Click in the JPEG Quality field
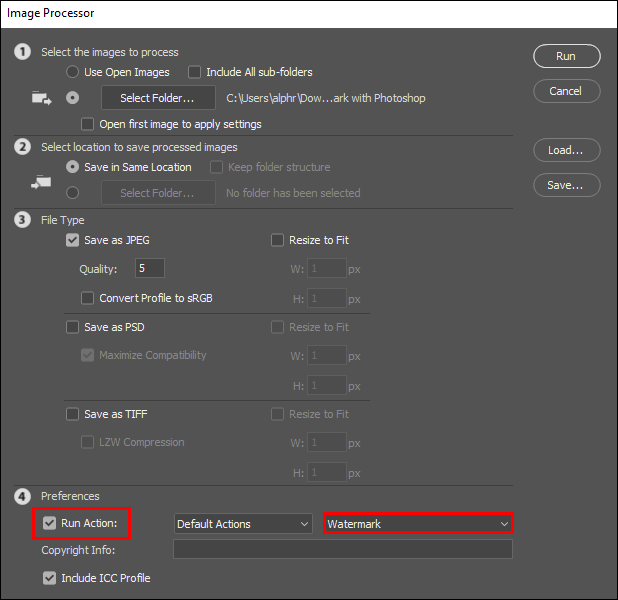 (x=150, y=268)
